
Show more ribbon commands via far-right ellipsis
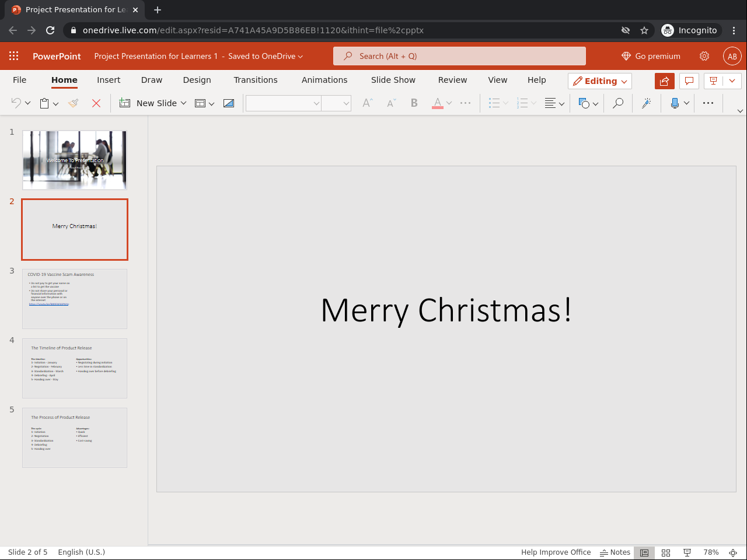point(708,103)
